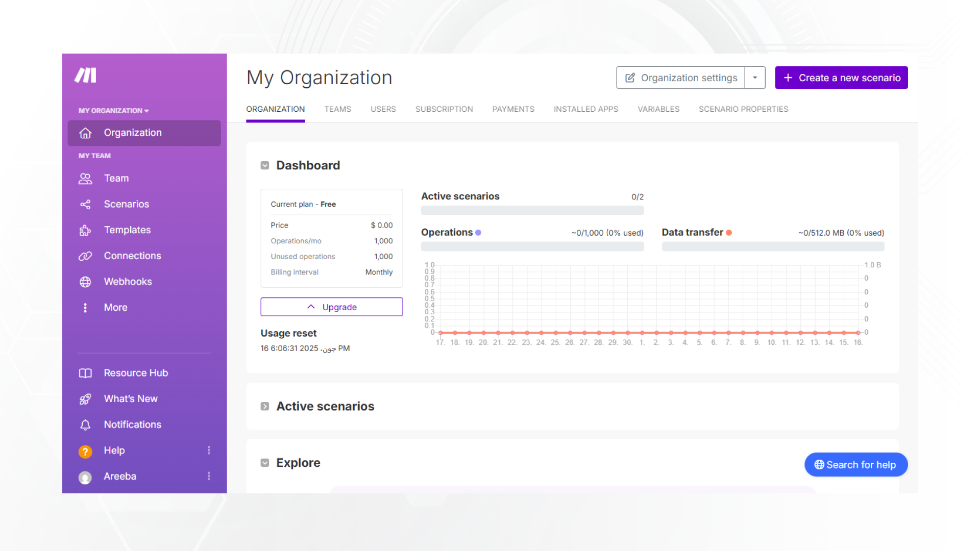Click the orange Help question mark icon
The image size is (980, 551).
point(85,452)
